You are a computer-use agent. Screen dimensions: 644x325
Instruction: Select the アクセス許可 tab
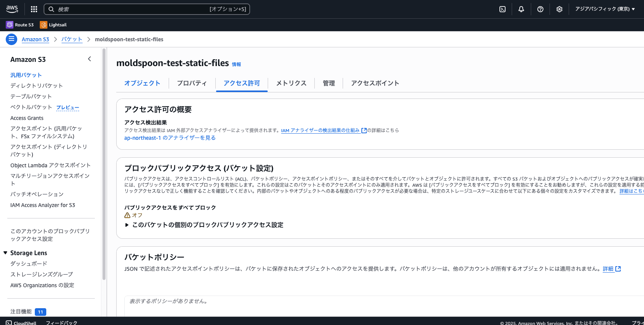(242, 83)
